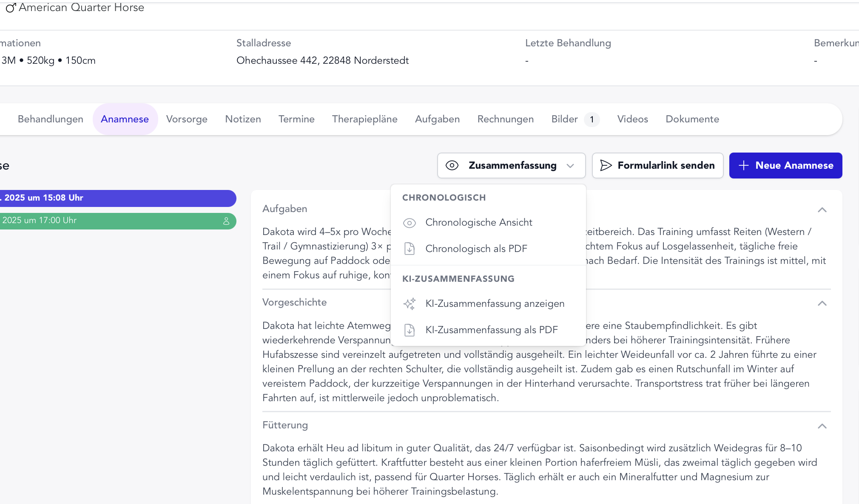Viewport: 859px width, 504px height.
Task: Choose KI-Zusammenfassung anzeigen in the menu
Action: click(495, 303)
